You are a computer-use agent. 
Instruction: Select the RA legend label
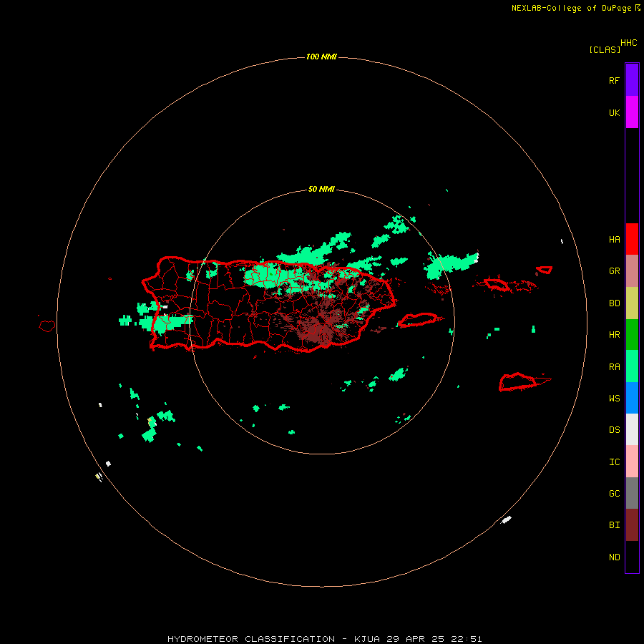click(614, 367)
